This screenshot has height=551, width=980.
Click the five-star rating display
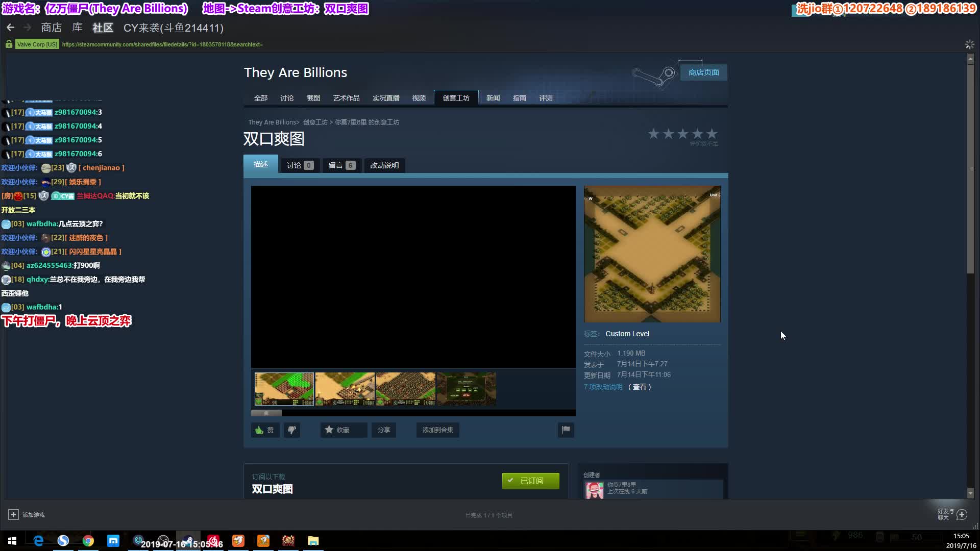[x=683, y=134]
